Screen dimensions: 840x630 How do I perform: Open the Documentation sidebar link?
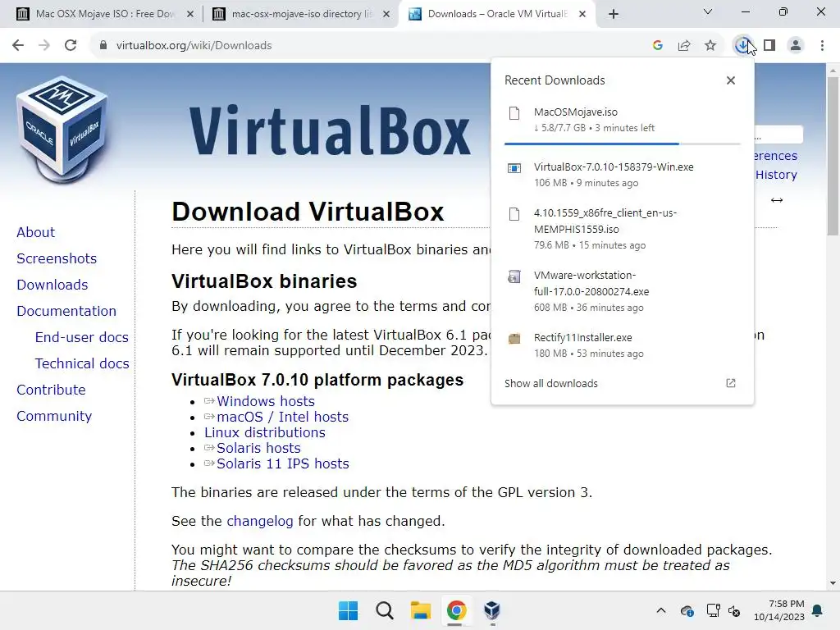click(x=66, y=311)
